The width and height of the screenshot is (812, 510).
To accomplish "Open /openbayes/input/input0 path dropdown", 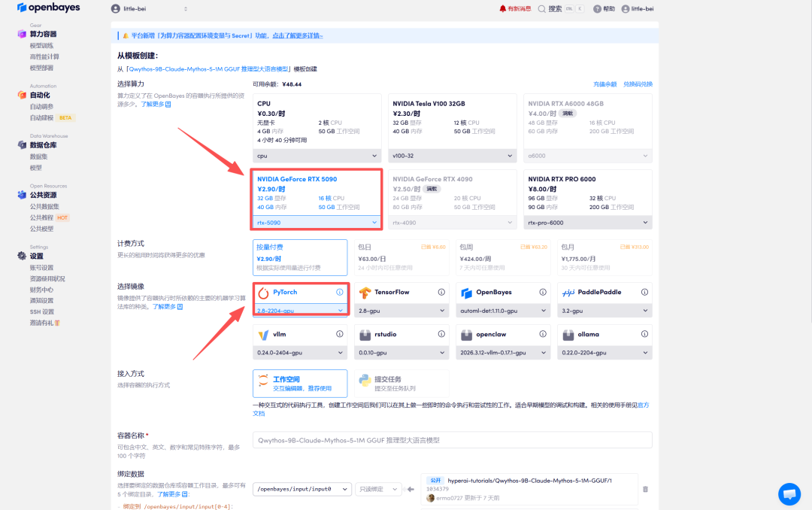I will [x=302, y=489].
